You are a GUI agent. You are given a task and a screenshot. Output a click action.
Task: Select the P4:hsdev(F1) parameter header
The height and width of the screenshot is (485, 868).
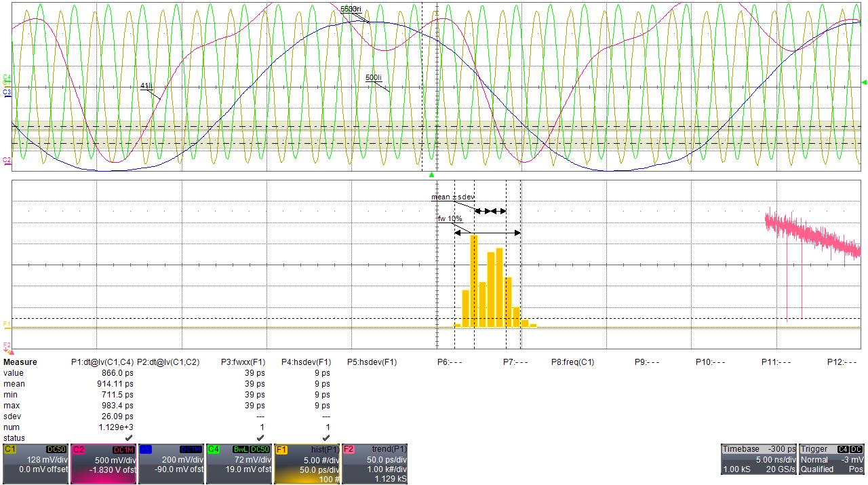[306, 362]
